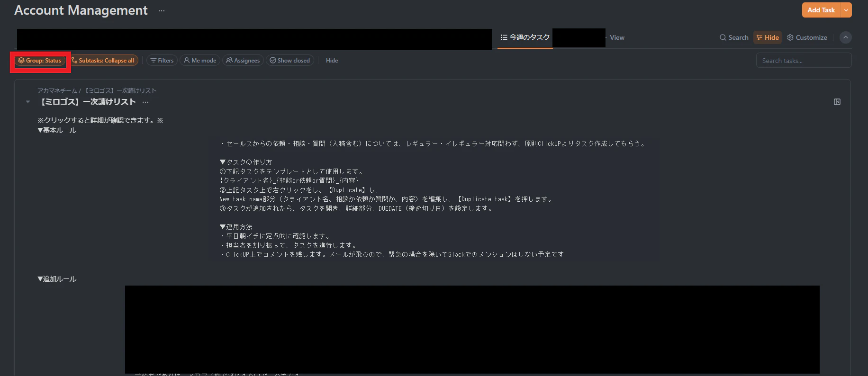Open Subtasks: Collapse all option
The width and height of the screenshot is (868, 376).
click(x=103, y=61)
